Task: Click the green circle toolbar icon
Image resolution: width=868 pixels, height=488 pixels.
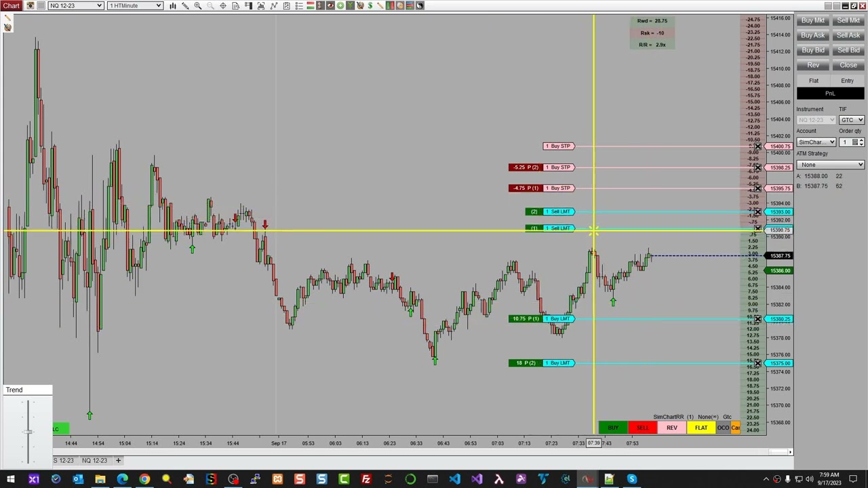Action: click(340, 5)
